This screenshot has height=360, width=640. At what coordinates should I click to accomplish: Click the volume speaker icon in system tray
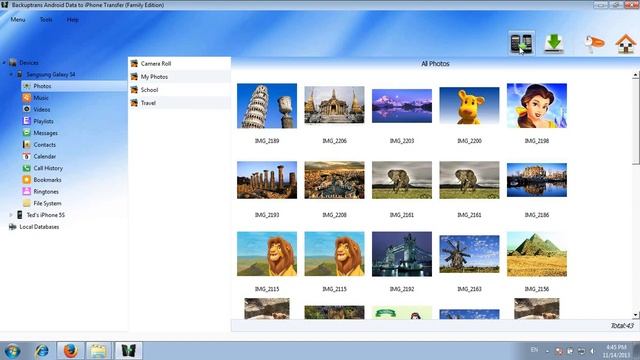coord(592,351)
